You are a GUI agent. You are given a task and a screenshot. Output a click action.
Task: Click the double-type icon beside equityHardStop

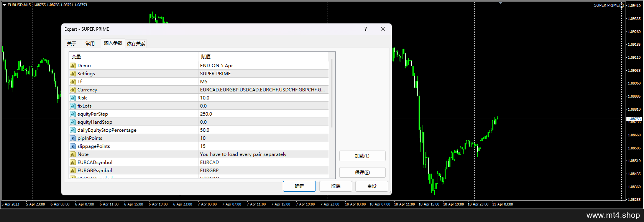[x=72, y=122]
